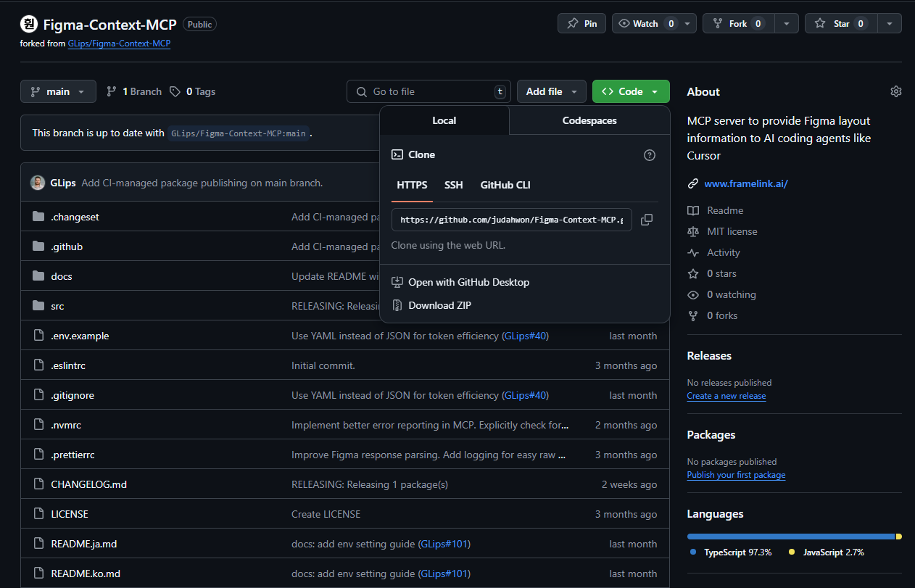Image resolution: width=915 pixels, height=588 pixels.
Task: Select the SSH clone tab
Action: click(x=454, y=185)
